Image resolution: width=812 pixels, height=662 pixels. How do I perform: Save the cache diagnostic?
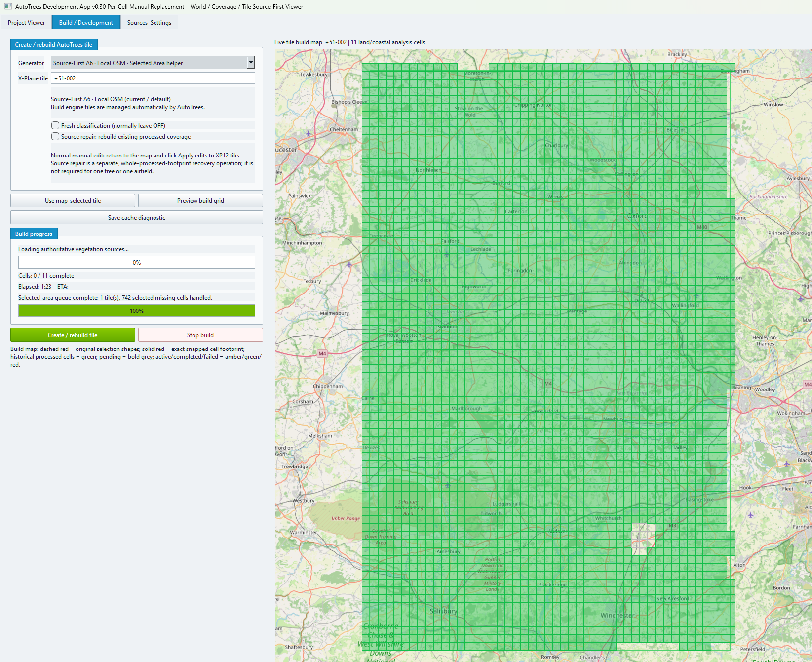137,217
